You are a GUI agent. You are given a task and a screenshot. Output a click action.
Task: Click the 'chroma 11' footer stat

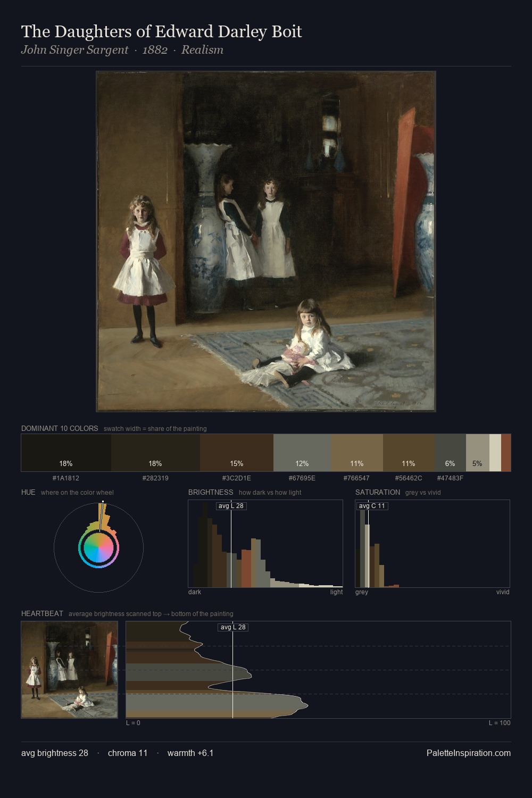(x=128, y=753)
